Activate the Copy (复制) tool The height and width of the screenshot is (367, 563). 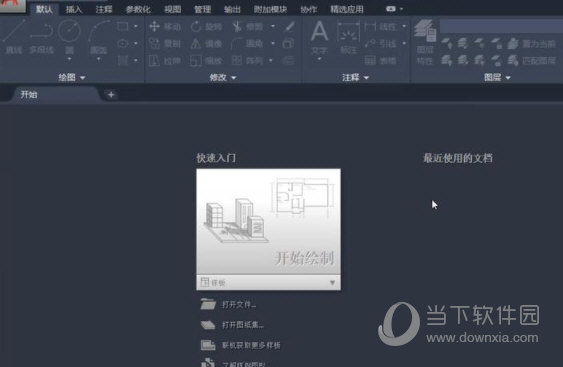coord(165,43)
